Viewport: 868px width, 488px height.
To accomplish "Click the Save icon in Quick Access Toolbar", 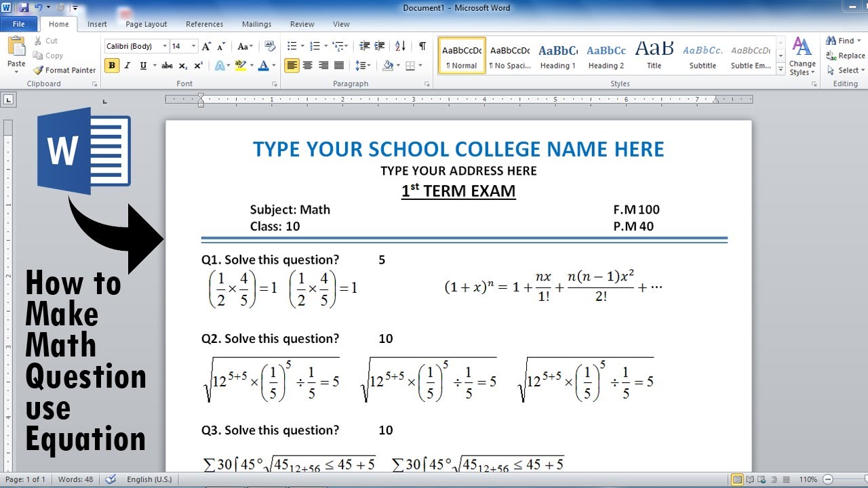I will pos(24,8).
